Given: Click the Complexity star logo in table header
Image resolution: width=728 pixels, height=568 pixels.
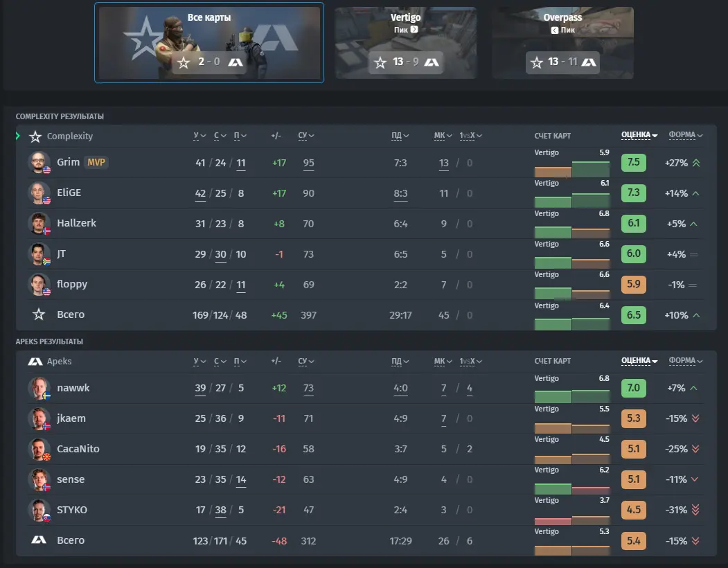Looking at the screenshot, I should 35,136.
